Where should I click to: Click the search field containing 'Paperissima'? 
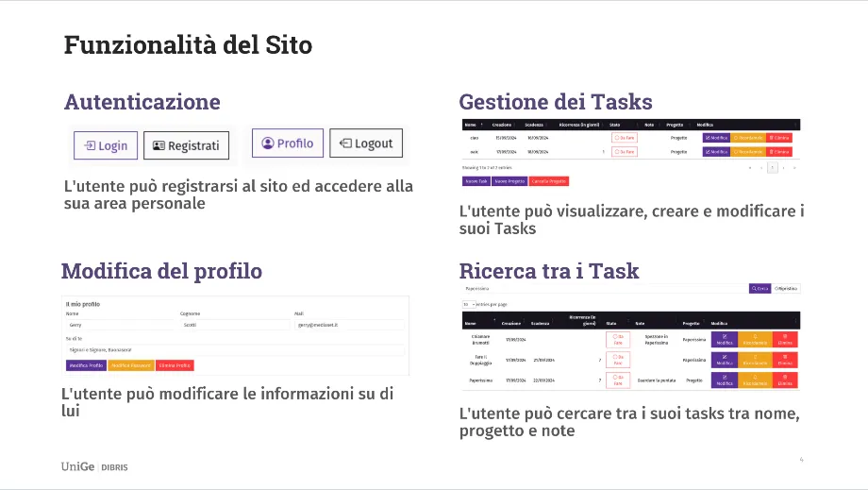point(605,288)
